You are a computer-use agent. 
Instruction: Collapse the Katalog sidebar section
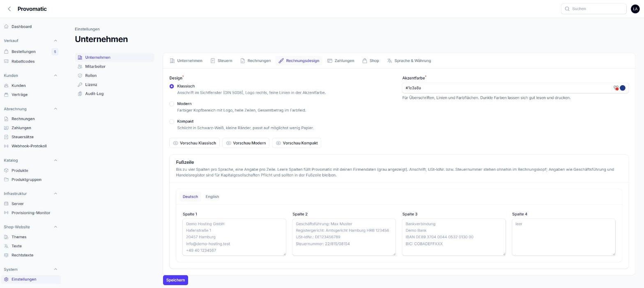tap(55, 160)
